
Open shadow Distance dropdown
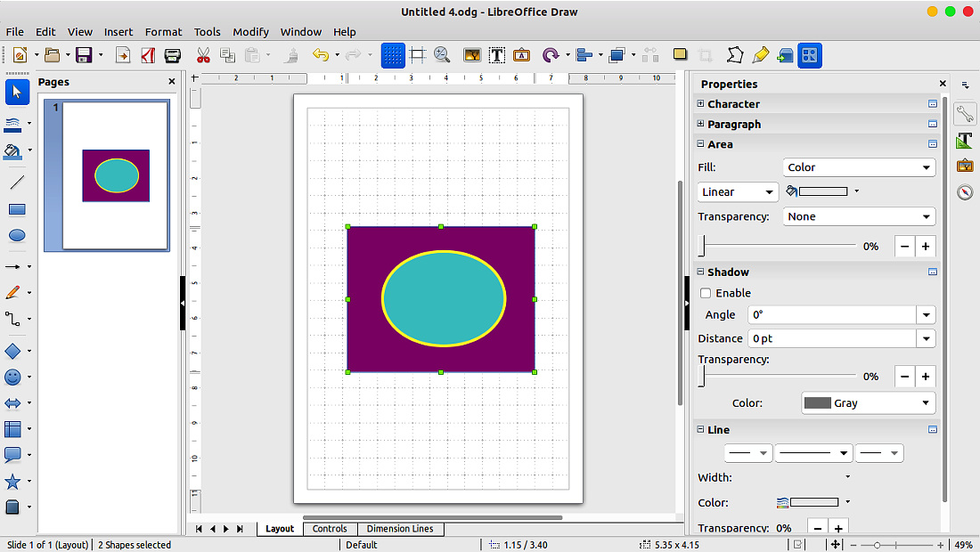(926, 338)
